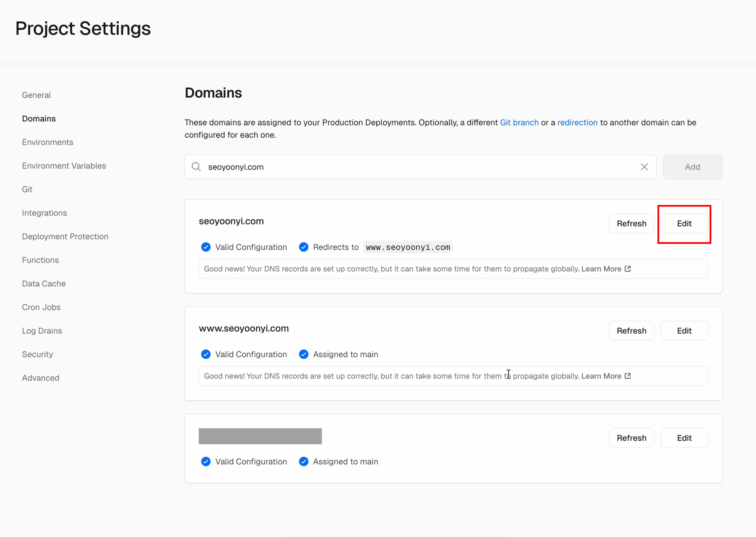Click the Project Settings heading
Screen dimensions: 756x537
pyautogui.click(x=83, y=28)
